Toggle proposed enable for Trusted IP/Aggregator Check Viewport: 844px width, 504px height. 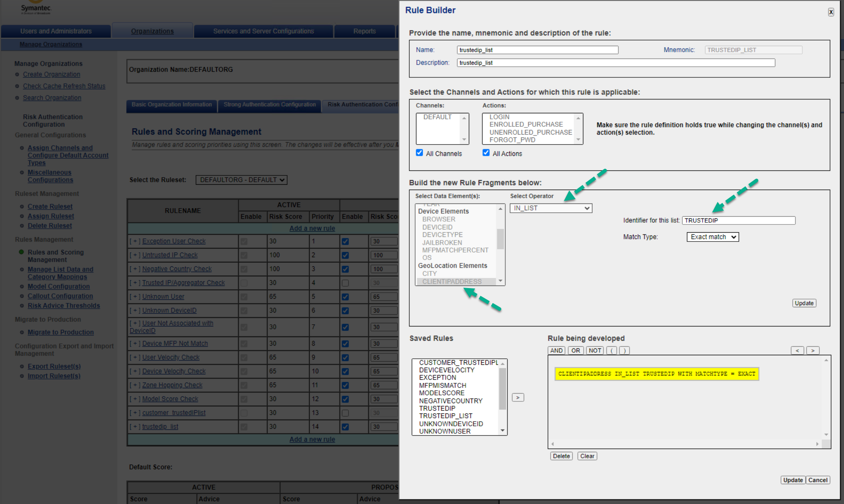(345, 283)
